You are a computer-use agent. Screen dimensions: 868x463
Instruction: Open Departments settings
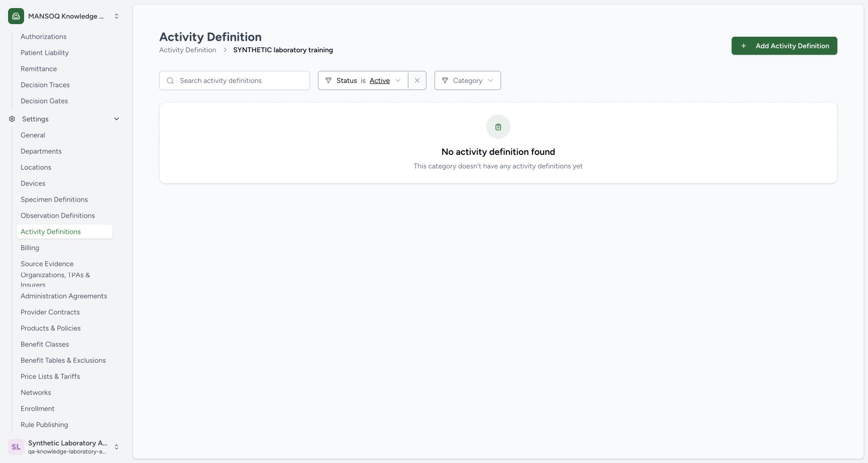(41, 151)
